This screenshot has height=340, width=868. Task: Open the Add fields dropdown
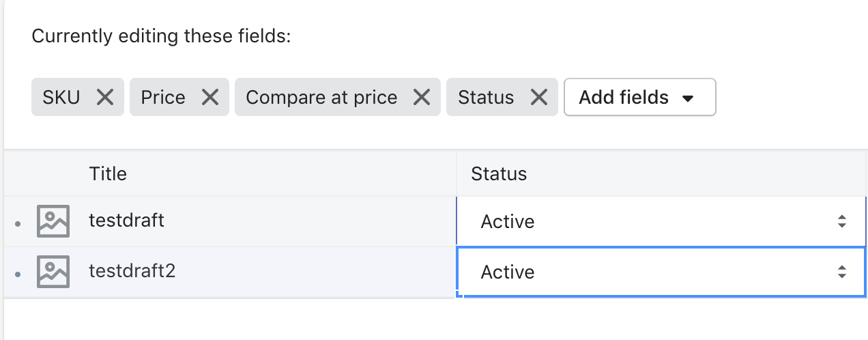coord(639,98)
